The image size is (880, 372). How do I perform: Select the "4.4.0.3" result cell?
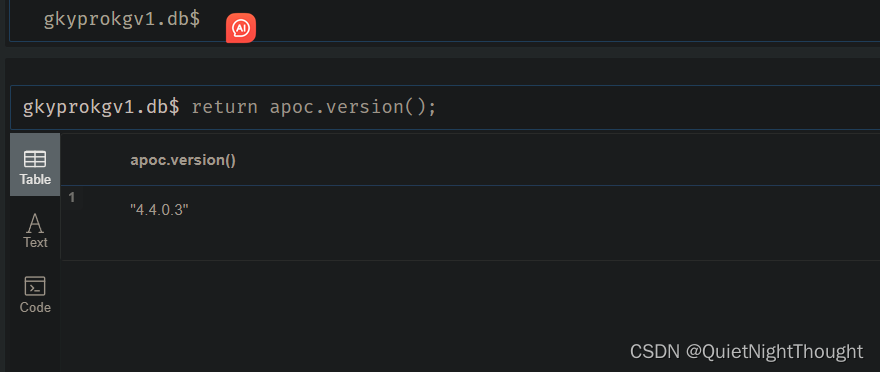(x=159, y=210)
